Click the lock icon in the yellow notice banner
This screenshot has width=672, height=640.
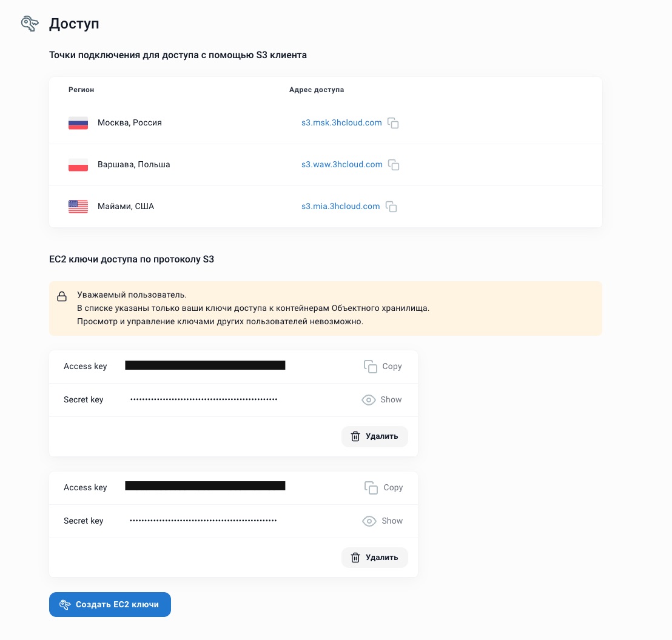(x=62, y=296)
